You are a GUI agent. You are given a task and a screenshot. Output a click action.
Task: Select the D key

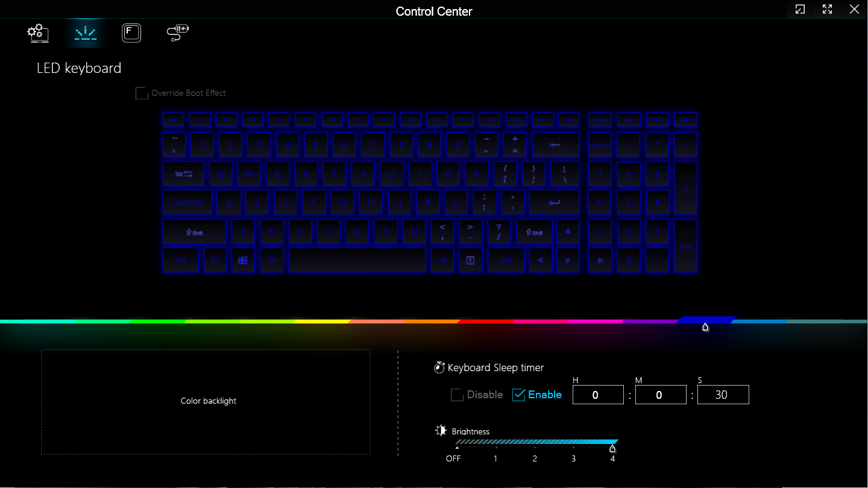pyautogui.click(x=286, y=202)
